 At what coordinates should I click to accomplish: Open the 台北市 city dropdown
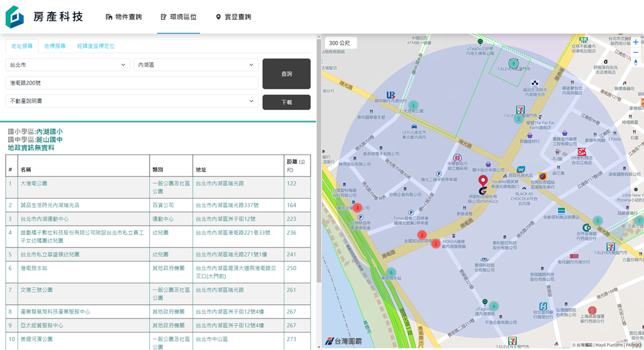pyautogui.click(x=68, y=65)
